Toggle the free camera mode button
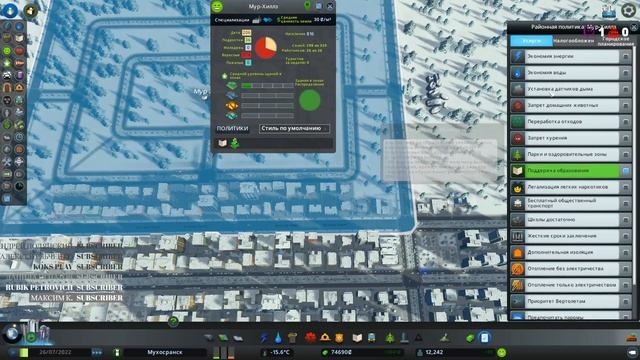The height and width of the screenshot is (360, 640). pos(633,352)
